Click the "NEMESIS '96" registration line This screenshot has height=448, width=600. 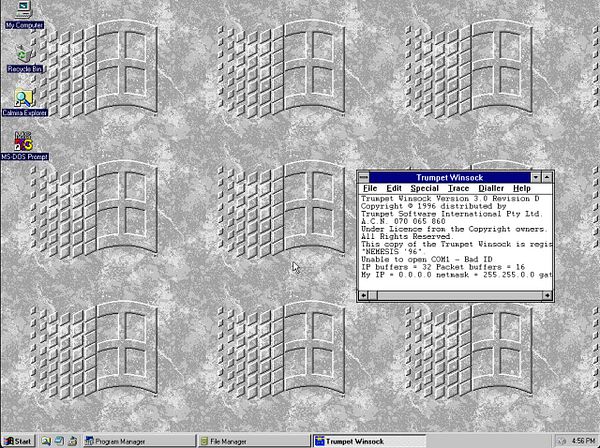click(x=392, y=252)
